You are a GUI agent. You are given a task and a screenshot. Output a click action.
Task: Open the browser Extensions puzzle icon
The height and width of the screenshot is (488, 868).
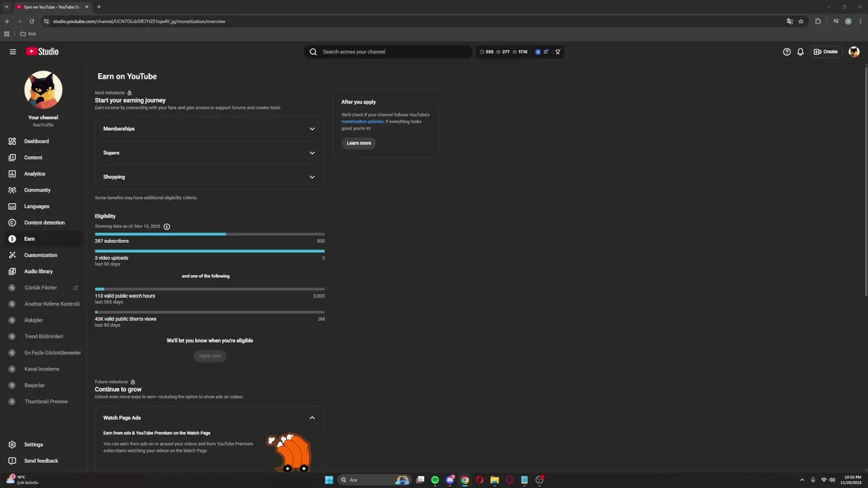818,21
